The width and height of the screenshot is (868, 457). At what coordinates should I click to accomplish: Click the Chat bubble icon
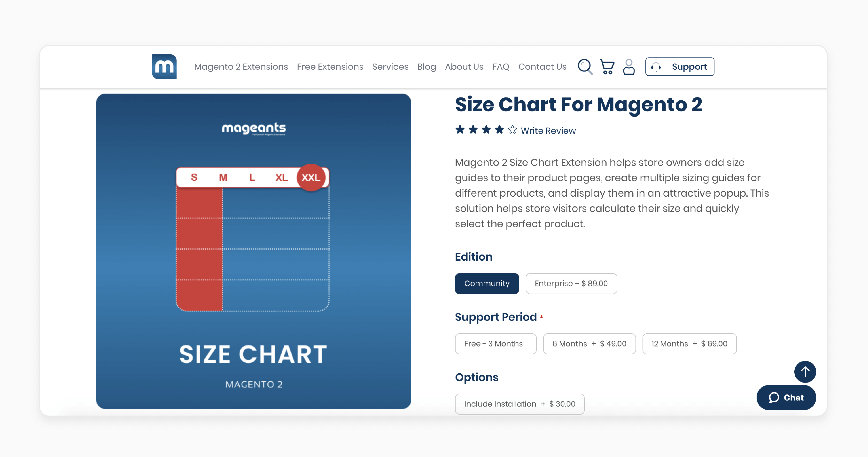pos(774,397)
